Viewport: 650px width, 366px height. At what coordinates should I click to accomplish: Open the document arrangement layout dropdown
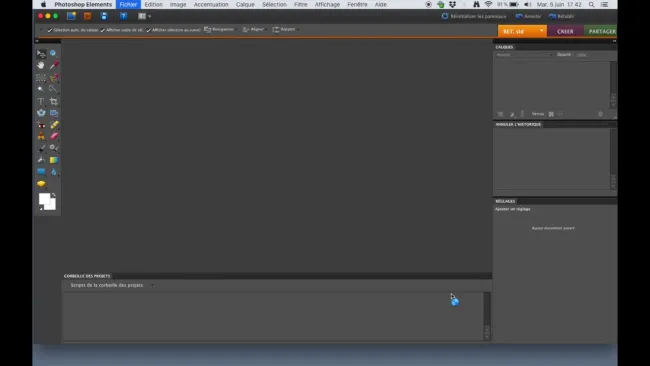(x=144, y=16)
